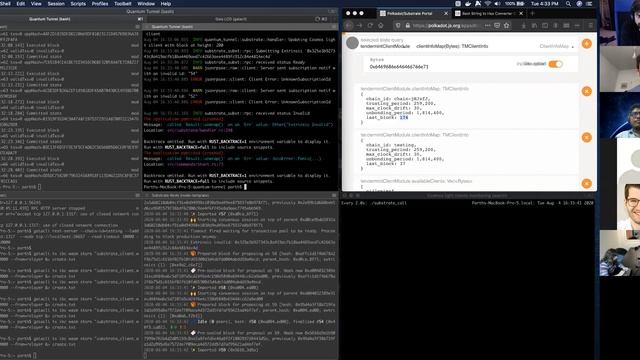Open a new browser tab

532,13
